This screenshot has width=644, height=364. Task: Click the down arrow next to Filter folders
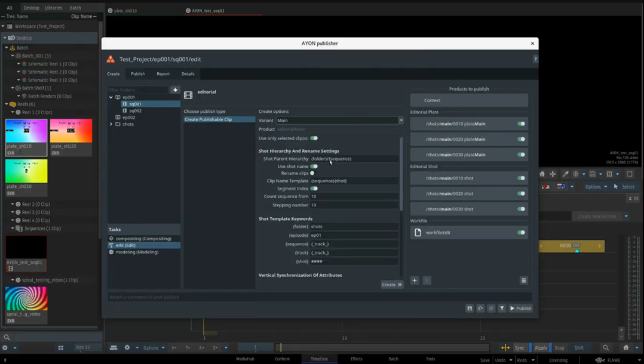point(176,90)
